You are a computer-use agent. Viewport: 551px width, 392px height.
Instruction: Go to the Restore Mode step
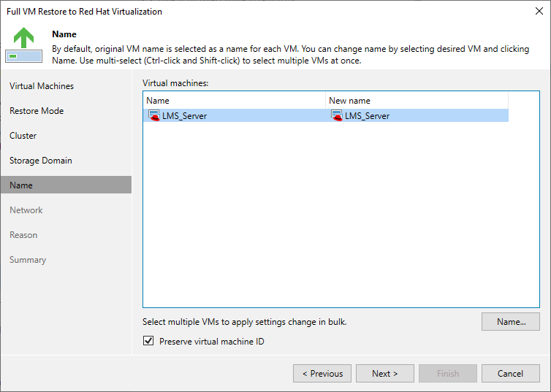37,111
